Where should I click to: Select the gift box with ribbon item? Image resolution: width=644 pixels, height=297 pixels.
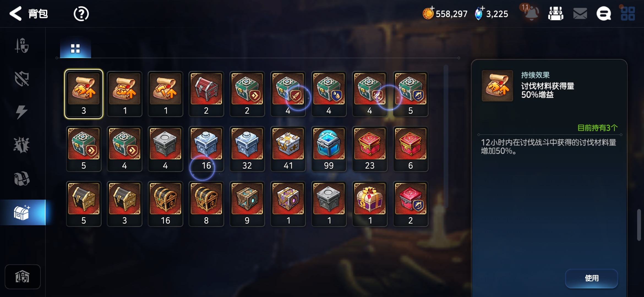pos(370,204)
